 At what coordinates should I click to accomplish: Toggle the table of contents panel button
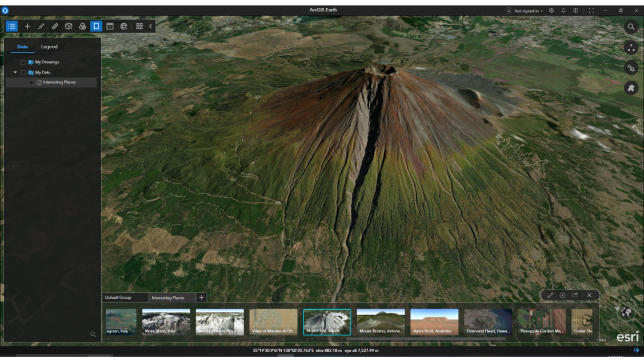[x=12, y=26]
